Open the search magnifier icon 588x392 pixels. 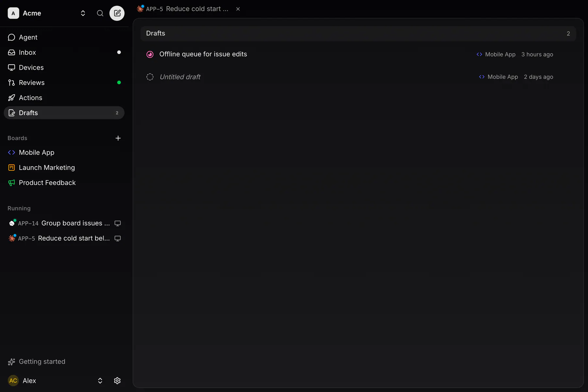coord(100,13)
